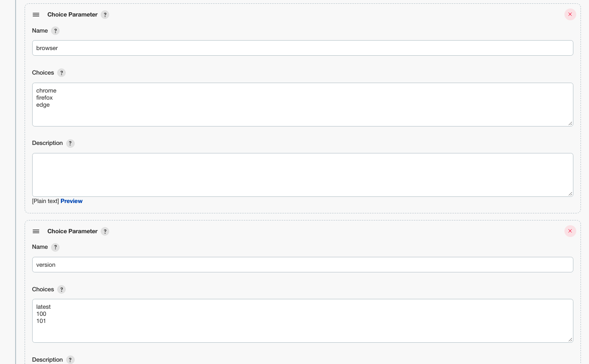This screenshot has height=364, width=589.
Task: Focus the Name field containing version
Action: 303,264
